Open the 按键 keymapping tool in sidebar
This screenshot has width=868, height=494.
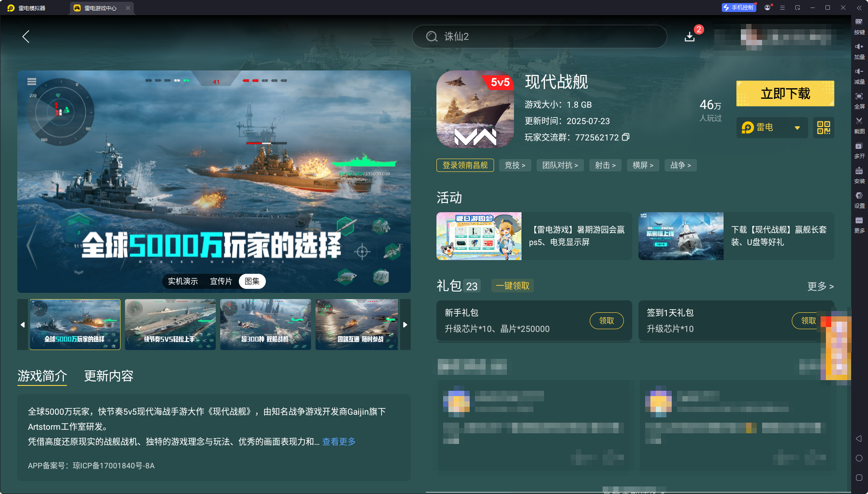(859, 27)
